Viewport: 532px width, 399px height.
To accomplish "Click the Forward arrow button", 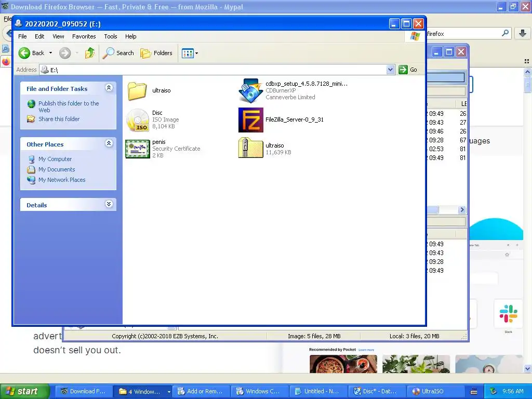I will tap(65, 53).
